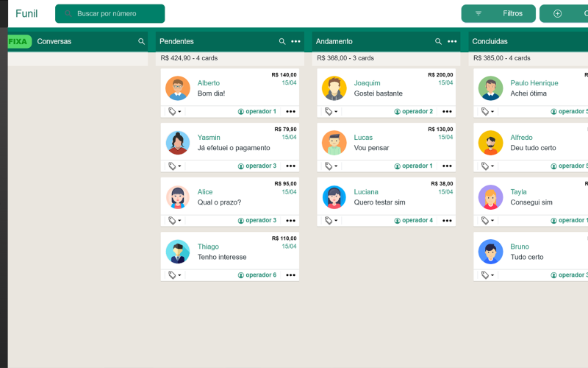The height and width of the screenshot is (368, 588).
Task: Expand tag dropdown on Paulo Henrique's card
Action: tap(487, 112)
